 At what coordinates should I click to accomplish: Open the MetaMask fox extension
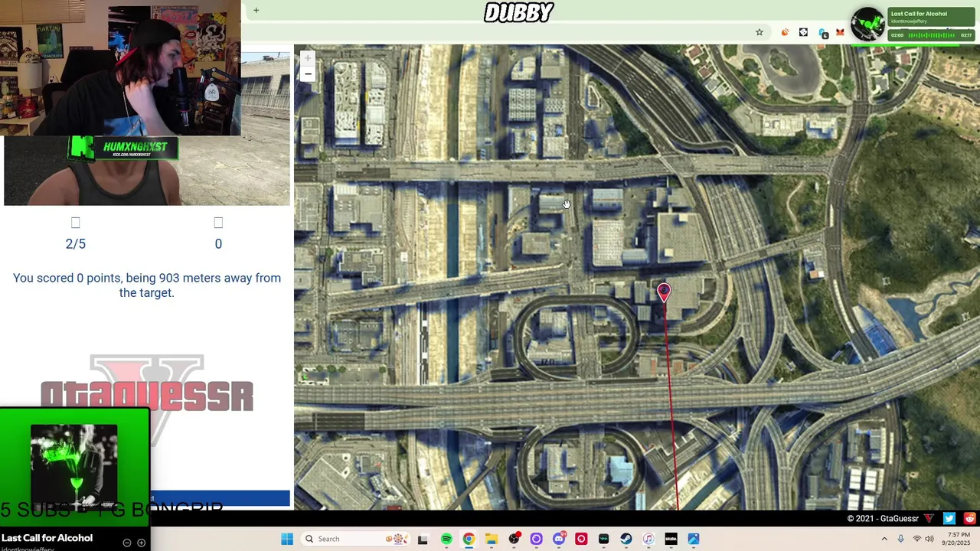click(840, 32)
